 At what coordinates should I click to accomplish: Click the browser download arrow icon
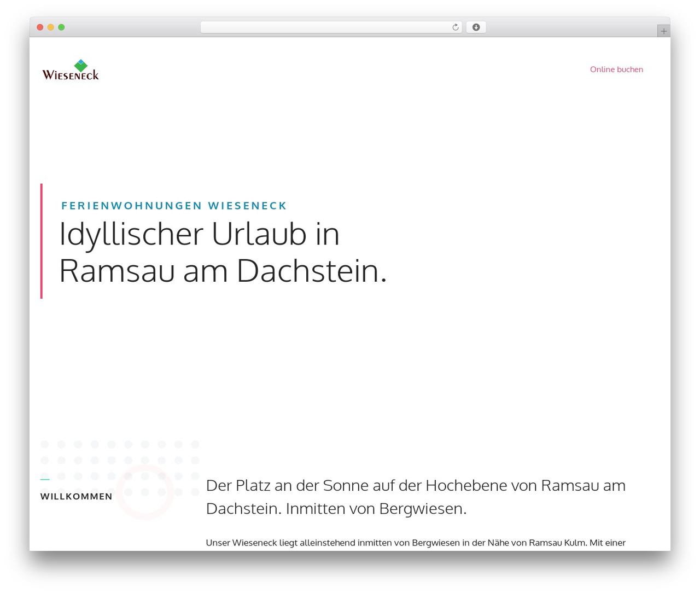(476, 27)
